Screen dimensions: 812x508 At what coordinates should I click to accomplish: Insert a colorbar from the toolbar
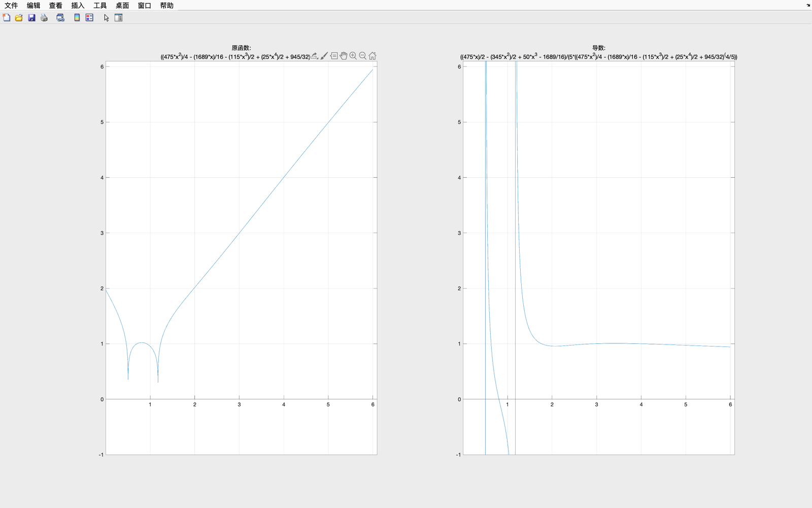(x=77, y=18)
